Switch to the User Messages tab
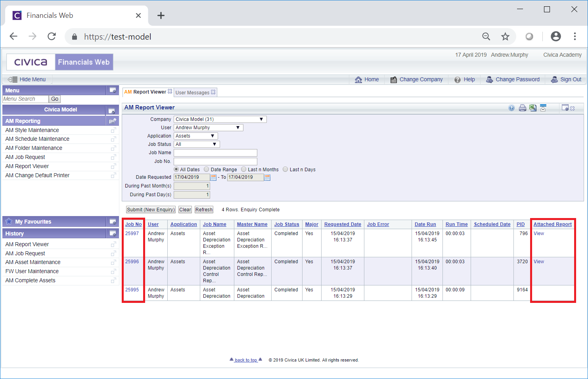 (x=192, y=92)
